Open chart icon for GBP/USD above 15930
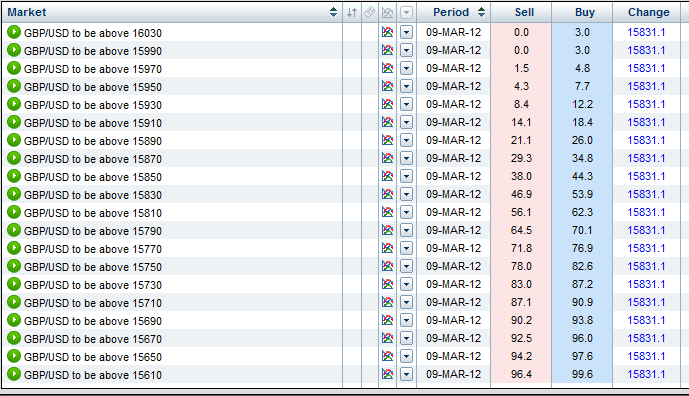The image size is (689, 396). [388, 104]
